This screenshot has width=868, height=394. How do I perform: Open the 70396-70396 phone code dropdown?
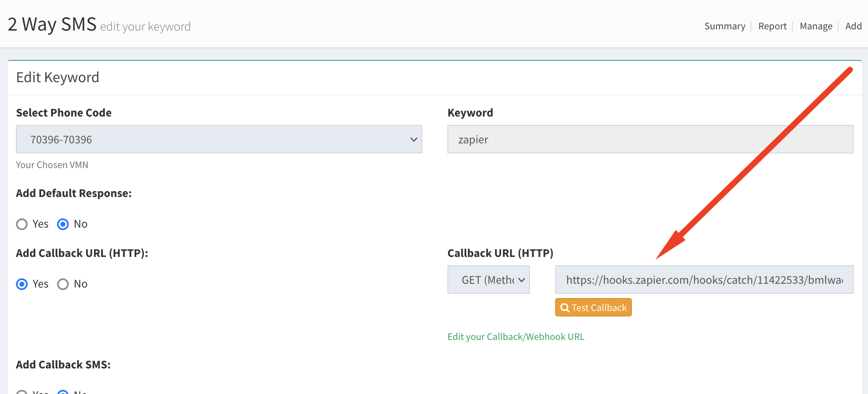click(x=219, y=139)
